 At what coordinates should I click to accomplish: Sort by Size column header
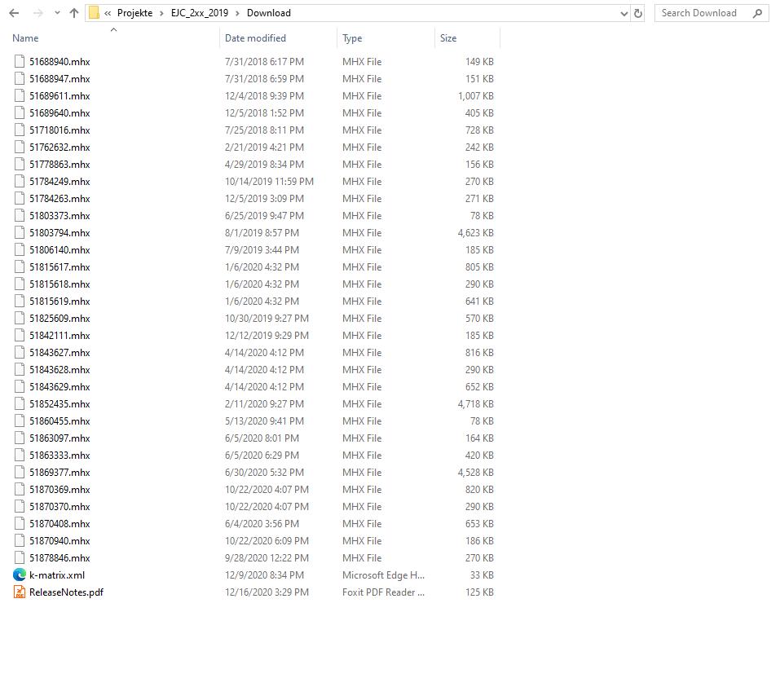coord(448,38)
